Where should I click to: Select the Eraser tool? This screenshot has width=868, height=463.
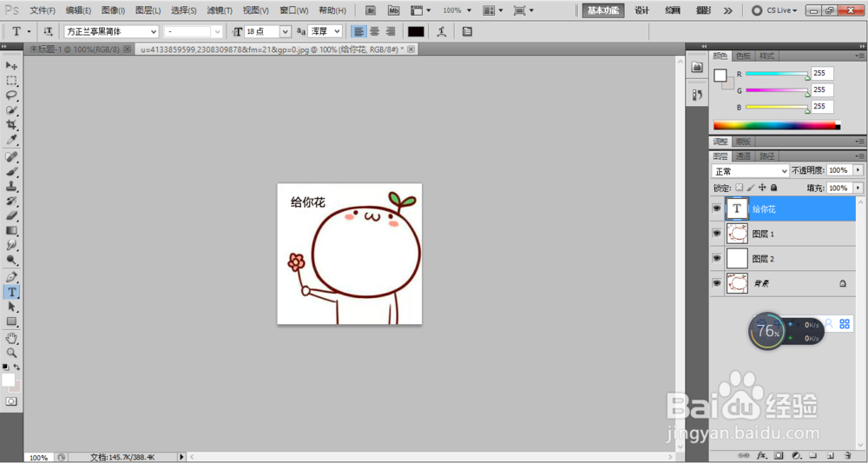[x=11, y=215]
